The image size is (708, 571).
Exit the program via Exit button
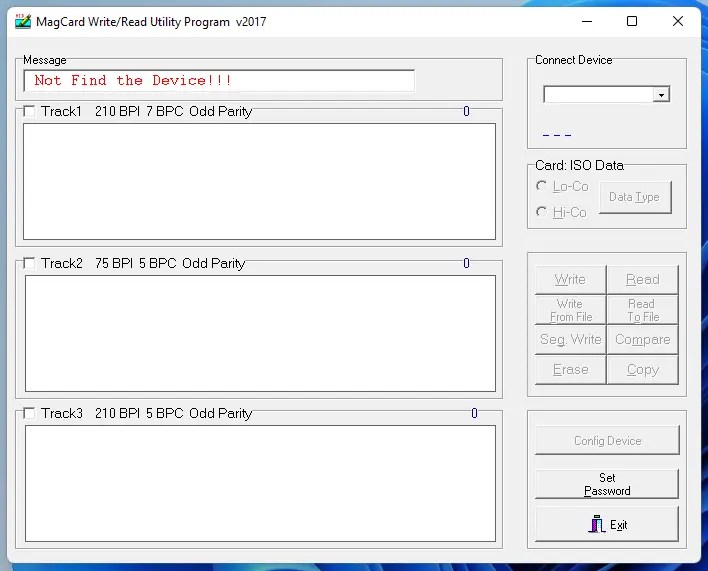(607, 525)
